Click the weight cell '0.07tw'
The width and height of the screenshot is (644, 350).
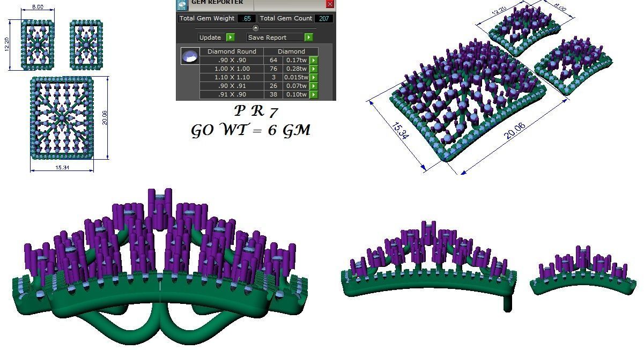[x=297, y=86]
